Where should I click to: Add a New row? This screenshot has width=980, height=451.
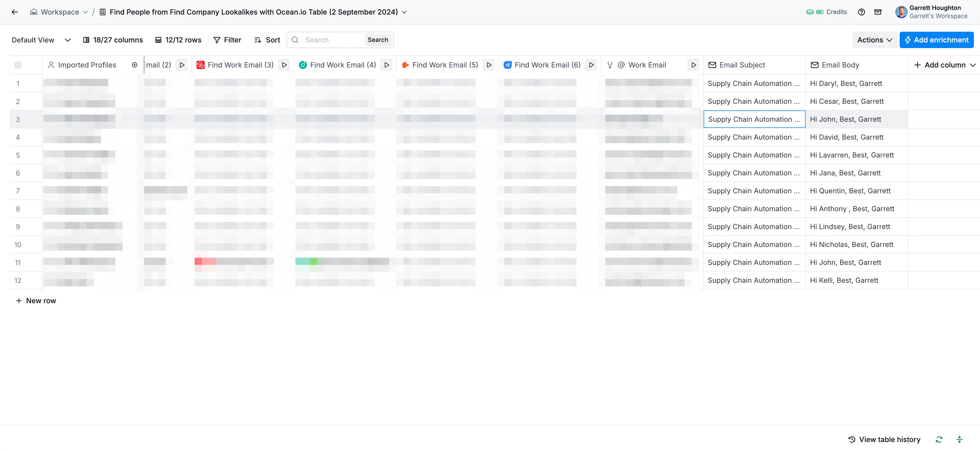click(x=36, y=301)
